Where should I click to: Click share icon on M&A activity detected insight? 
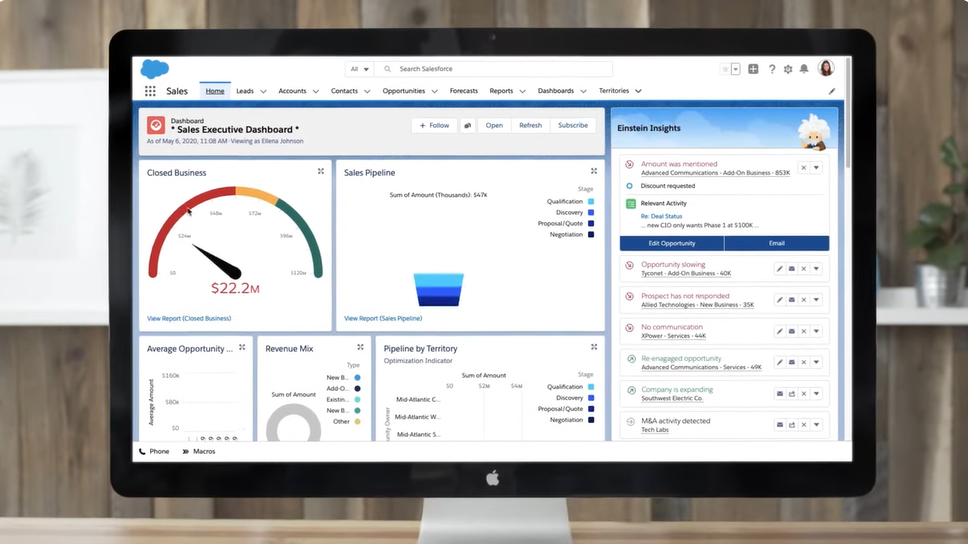point(791,425)
